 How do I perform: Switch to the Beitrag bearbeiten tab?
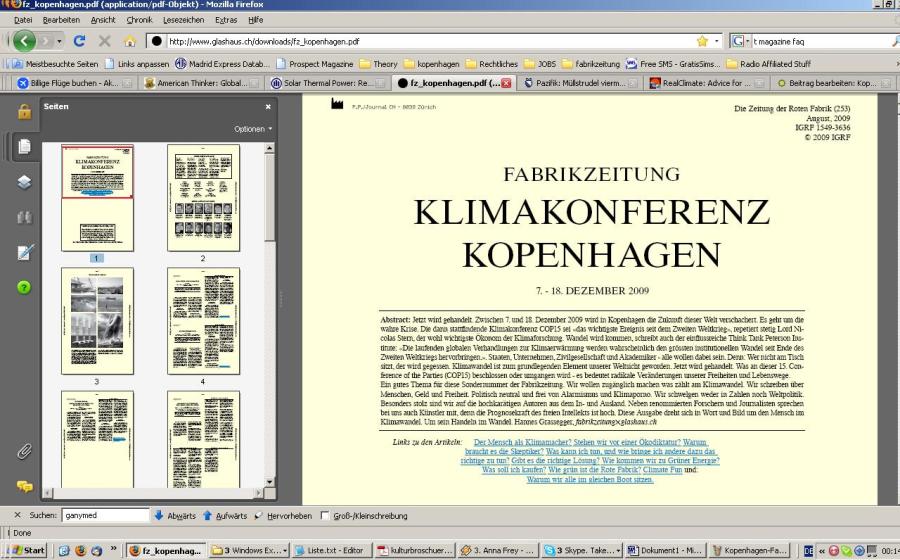tap(833, 83)
